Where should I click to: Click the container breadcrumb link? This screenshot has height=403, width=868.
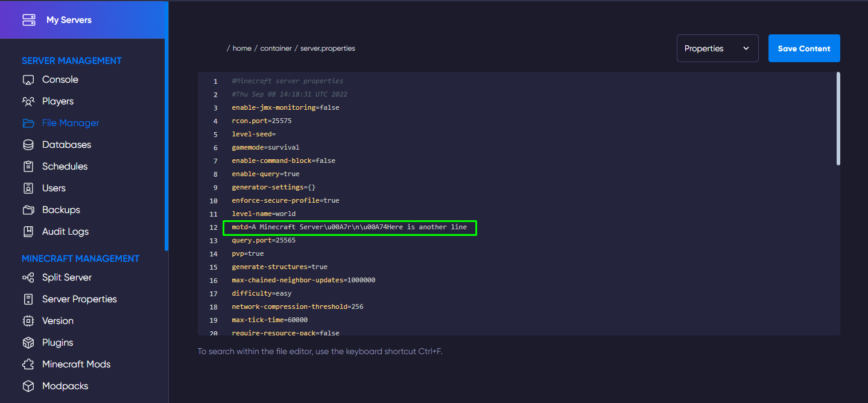tap(276, 48)
